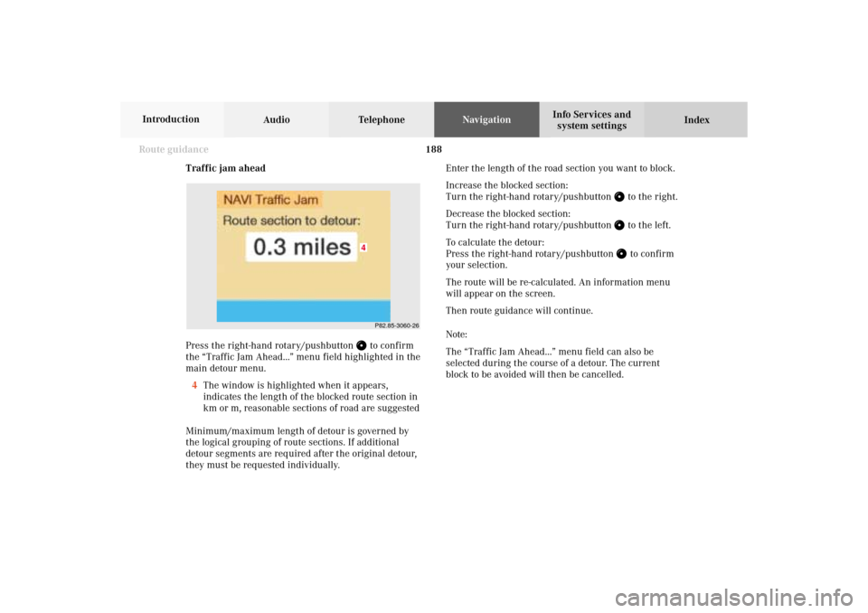Click the 0.3 miles value field
868x613 pixels.
point(302,247)
